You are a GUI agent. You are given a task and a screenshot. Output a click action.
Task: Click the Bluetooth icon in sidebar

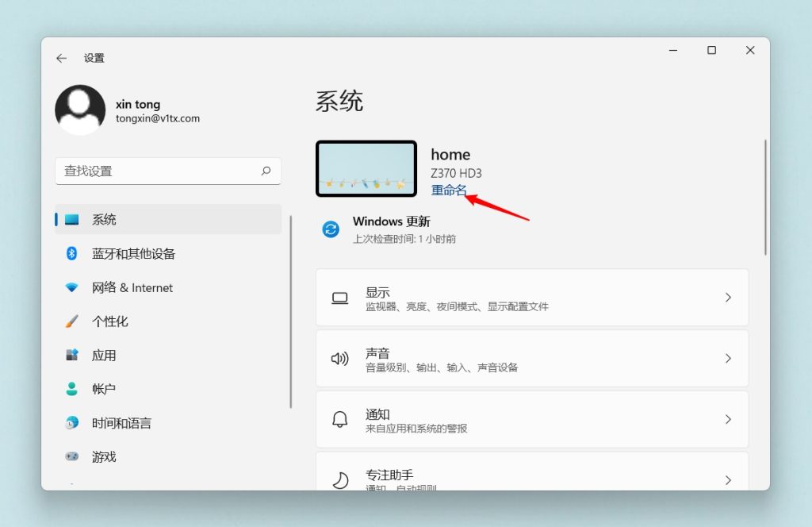tap(72, 253)
